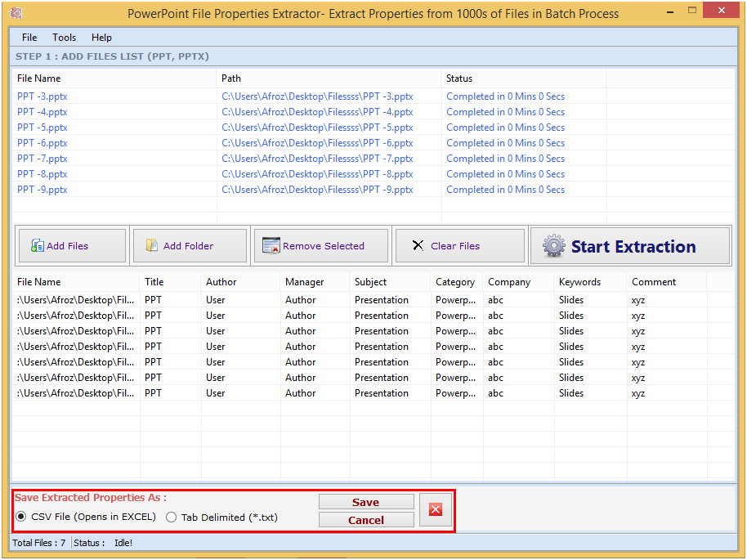Click the Add Folder icon
Image resolution: width=747 pixels, height=560 pixels.
click(x=151, y=245)
